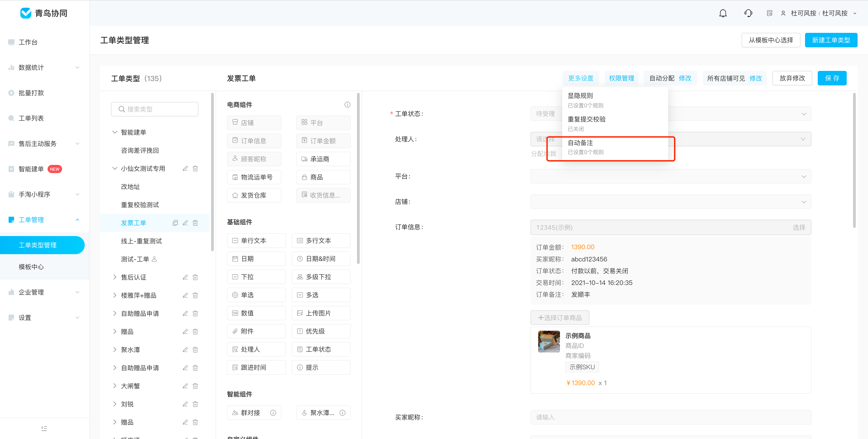Screen dimensions: 868x439
Task: Add the 上传图片 basic component
Action: [321, 313]
